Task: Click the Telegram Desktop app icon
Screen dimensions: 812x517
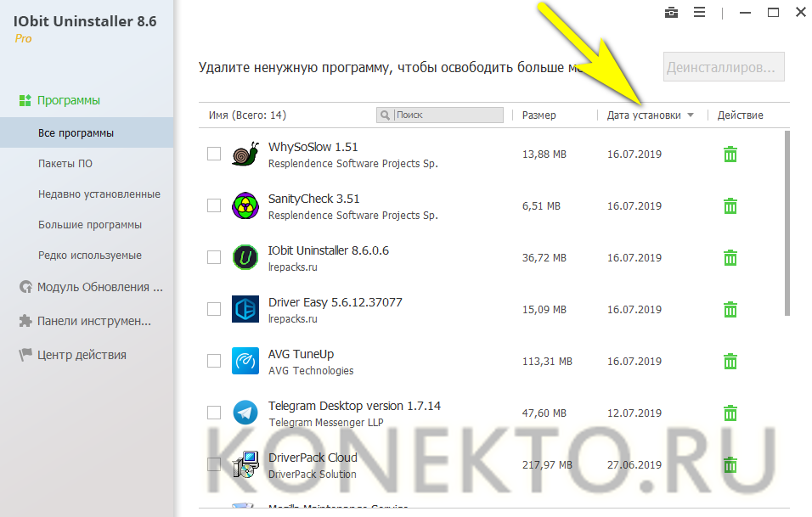Action: pyautogui.click(x=245, y=413)
